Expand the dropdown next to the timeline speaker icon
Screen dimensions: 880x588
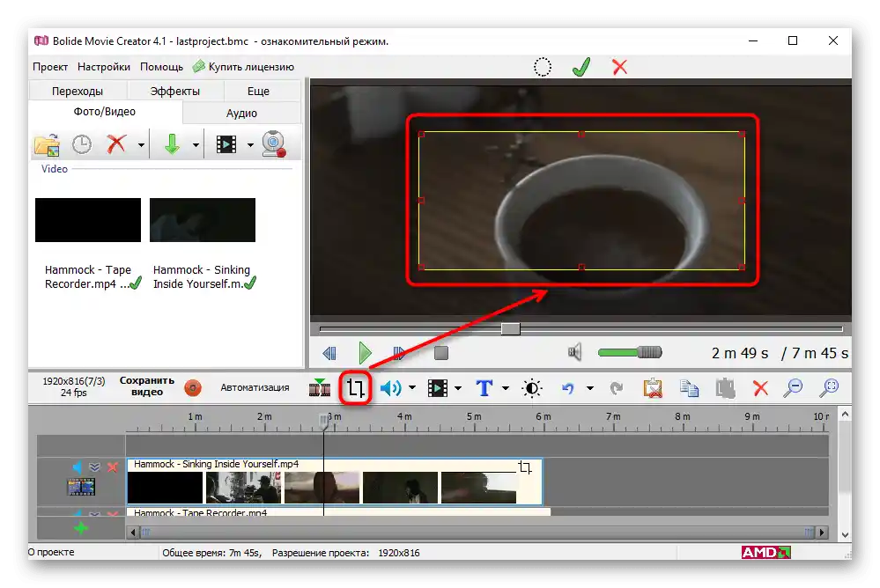click(412, 387)
